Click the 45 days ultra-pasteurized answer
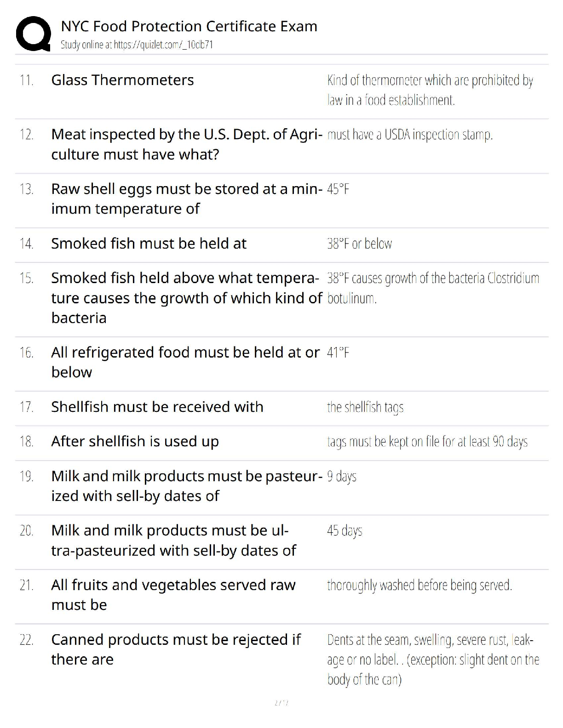The image size is (563, 728). pos(345,531)
